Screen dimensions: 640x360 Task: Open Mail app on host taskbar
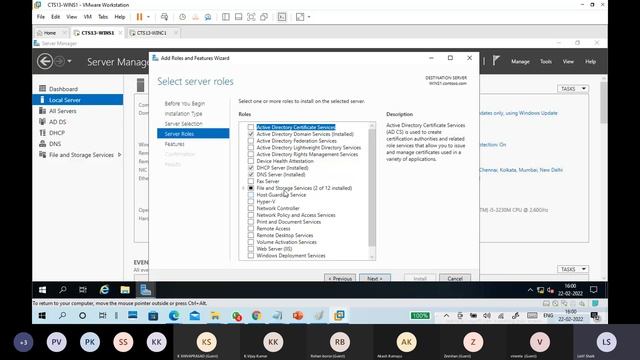tap(195, 316)
